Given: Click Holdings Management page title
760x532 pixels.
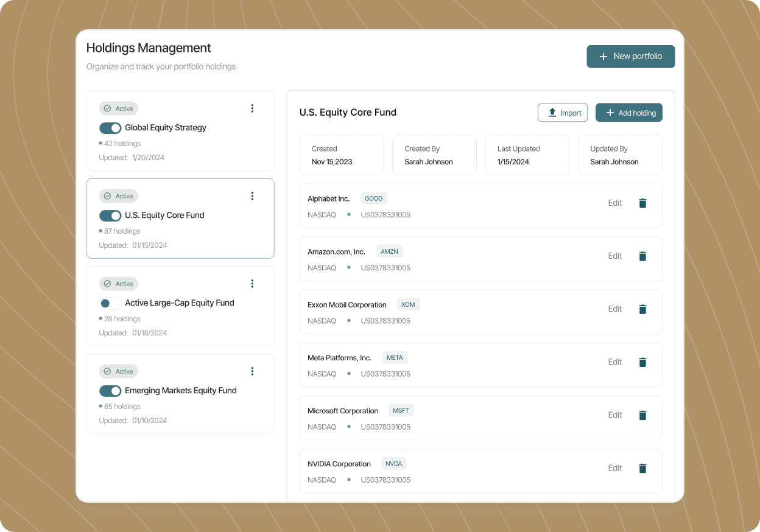Looking at the screenshot, I should [149, 48].
